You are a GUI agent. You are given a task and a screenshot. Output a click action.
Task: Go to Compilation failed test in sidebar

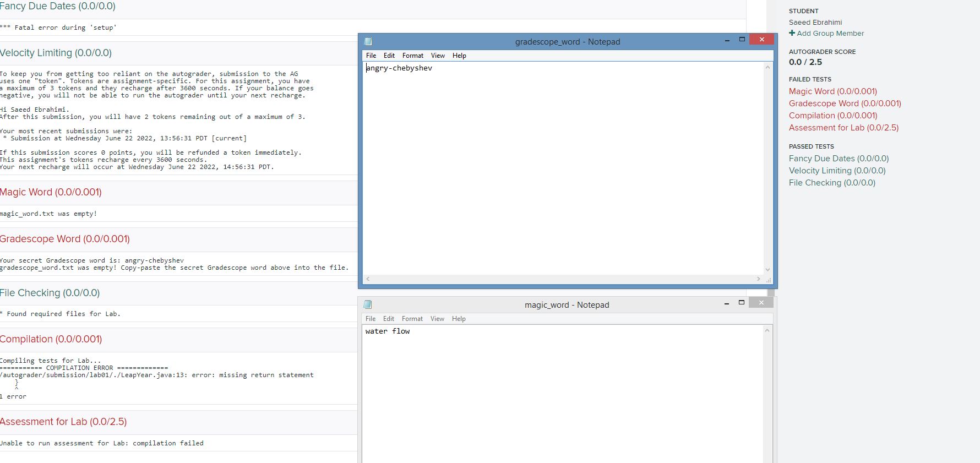(832, 116)
